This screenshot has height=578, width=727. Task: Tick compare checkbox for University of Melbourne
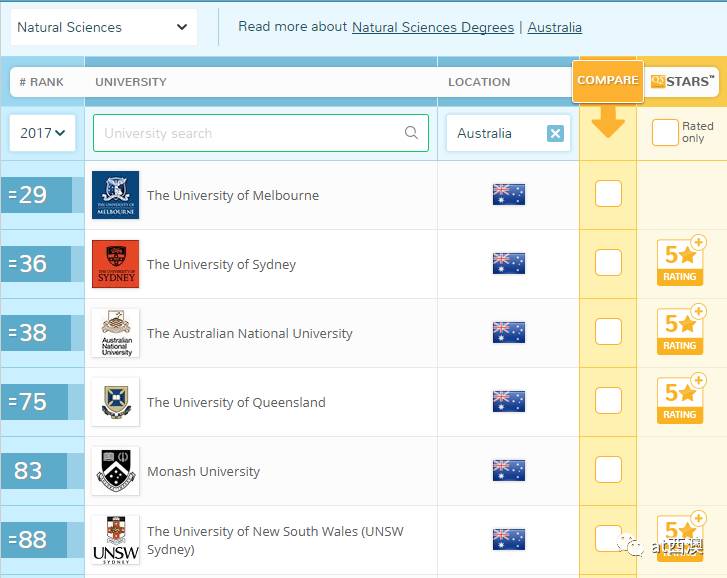coord(608,194)
